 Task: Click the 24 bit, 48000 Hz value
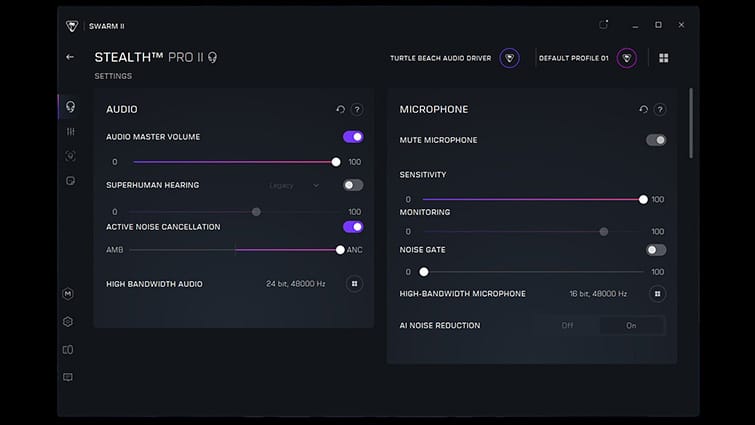(296, 284)
